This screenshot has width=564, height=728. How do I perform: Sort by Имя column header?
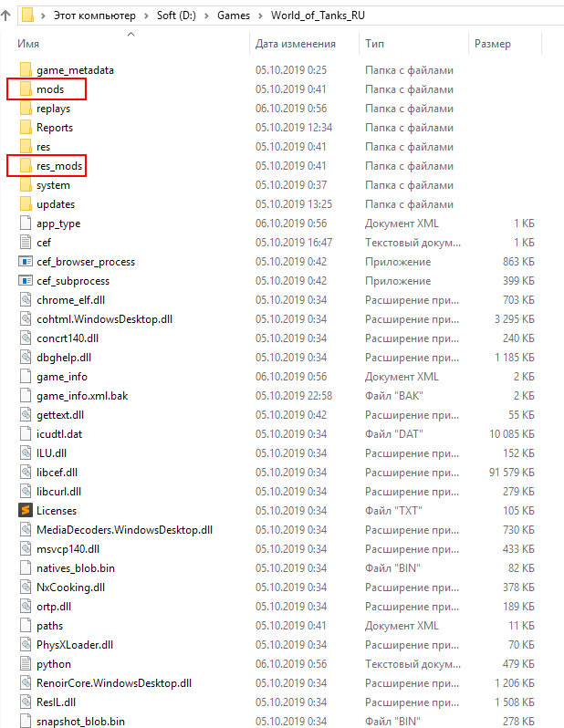[x=28, y=44]
